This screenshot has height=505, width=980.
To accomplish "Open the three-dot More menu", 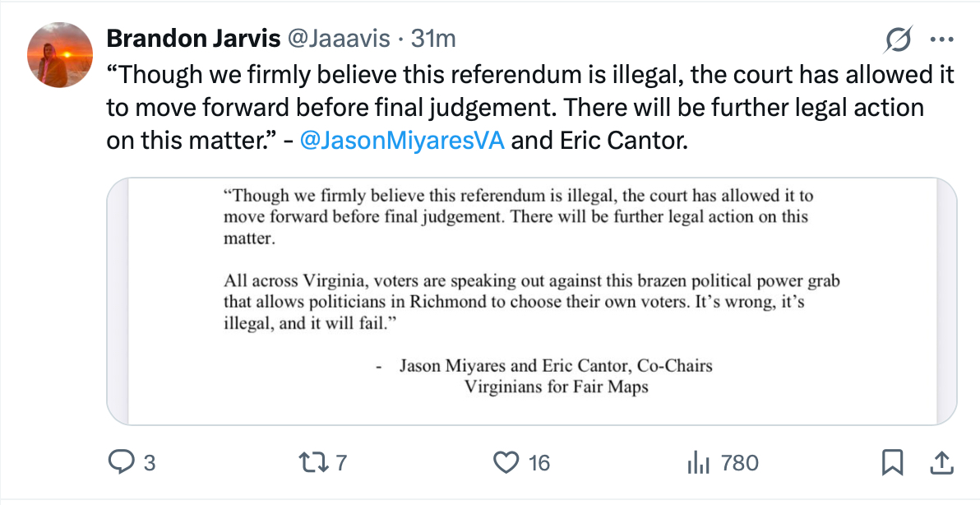I will (941, 39).
